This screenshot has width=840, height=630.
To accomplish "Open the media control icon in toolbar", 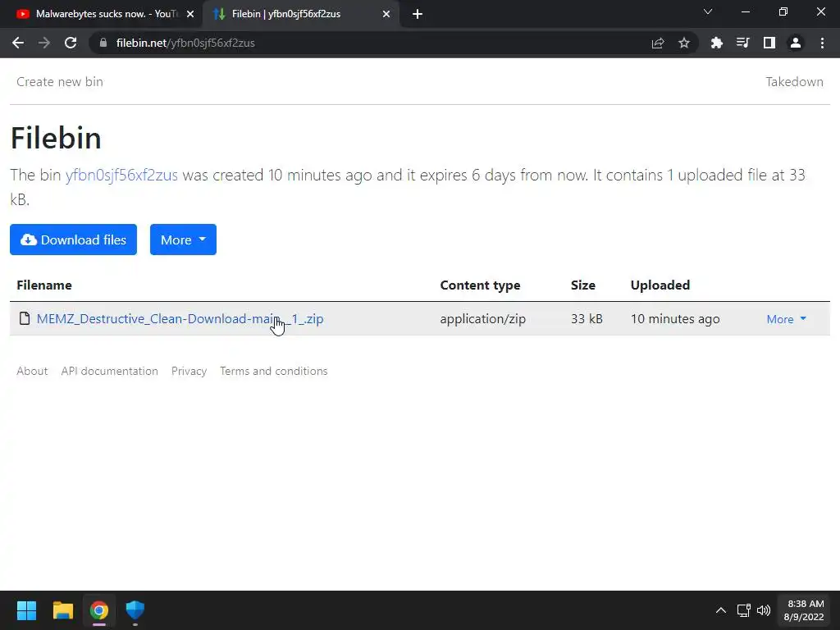I will (742, 43).
